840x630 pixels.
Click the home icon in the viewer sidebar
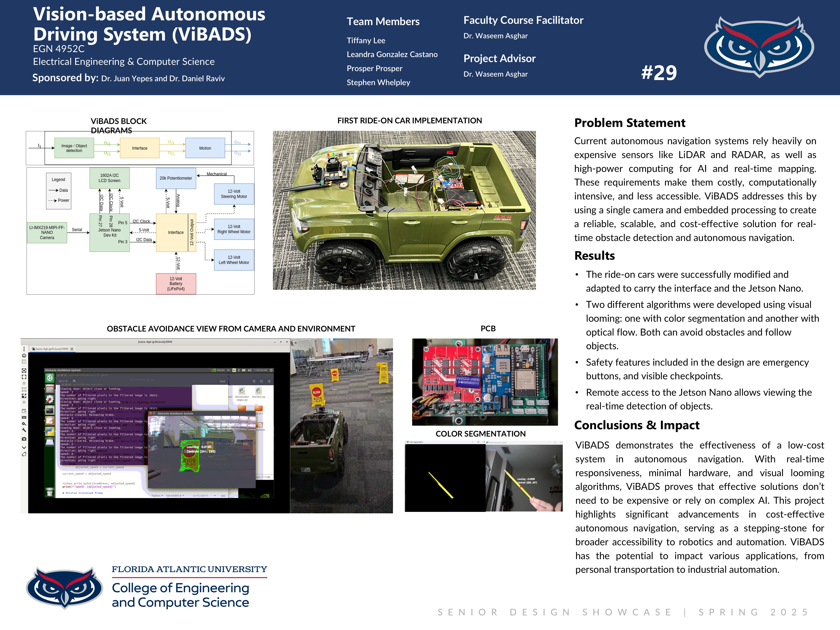24,355
